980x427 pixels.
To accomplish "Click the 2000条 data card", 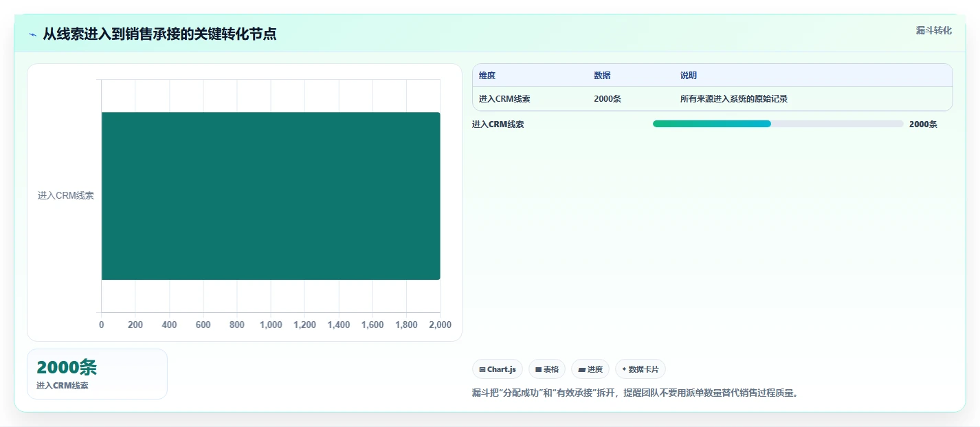I will point(97,374).
